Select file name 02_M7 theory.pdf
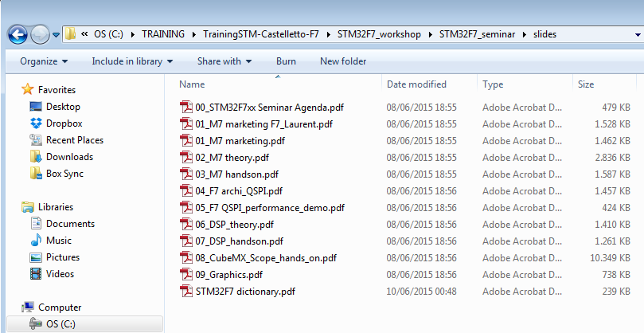 (x=232, y=158)
